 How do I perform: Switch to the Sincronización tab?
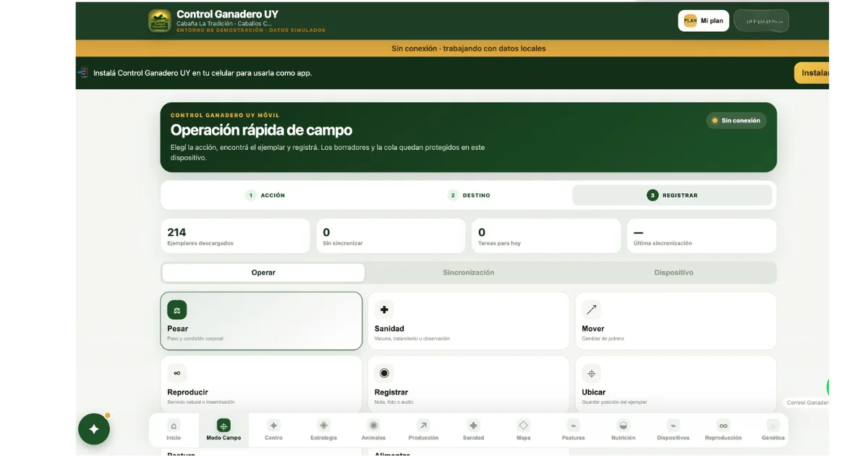[x=469, y=273]
